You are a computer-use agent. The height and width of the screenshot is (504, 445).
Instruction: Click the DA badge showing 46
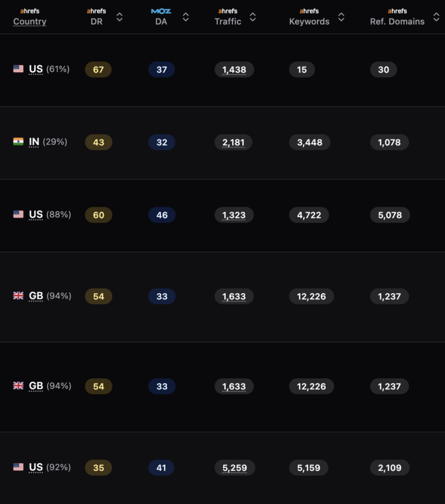[x=162, y=215]
